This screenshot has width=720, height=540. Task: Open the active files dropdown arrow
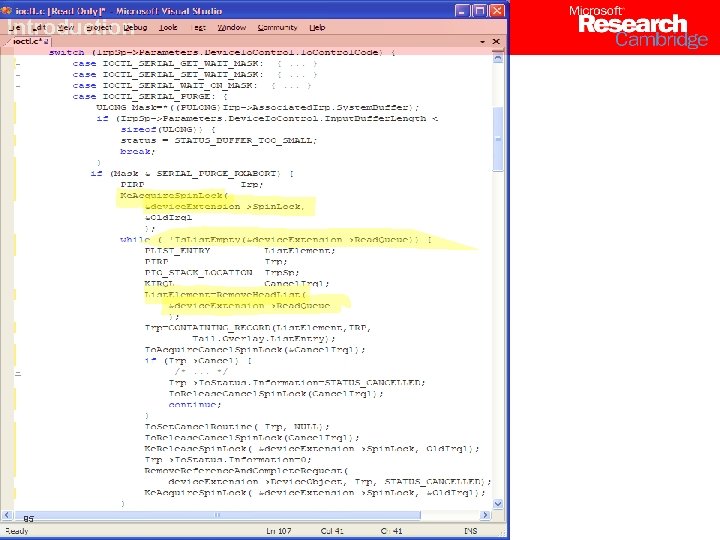pyautogui.click(x=483, y=42)
